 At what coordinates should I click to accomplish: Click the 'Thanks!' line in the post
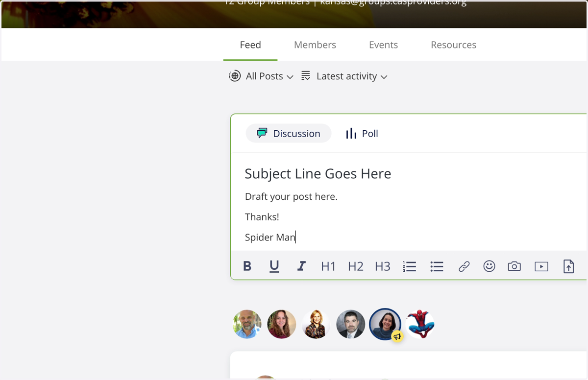click(x=262, y=217)
